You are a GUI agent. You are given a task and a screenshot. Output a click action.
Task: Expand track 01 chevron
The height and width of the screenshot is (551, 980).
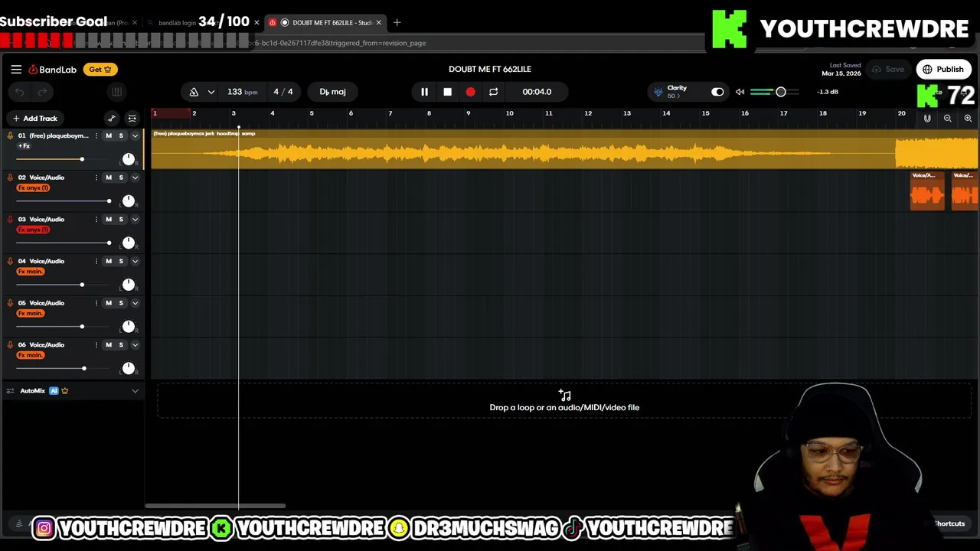tap(135, 135)
